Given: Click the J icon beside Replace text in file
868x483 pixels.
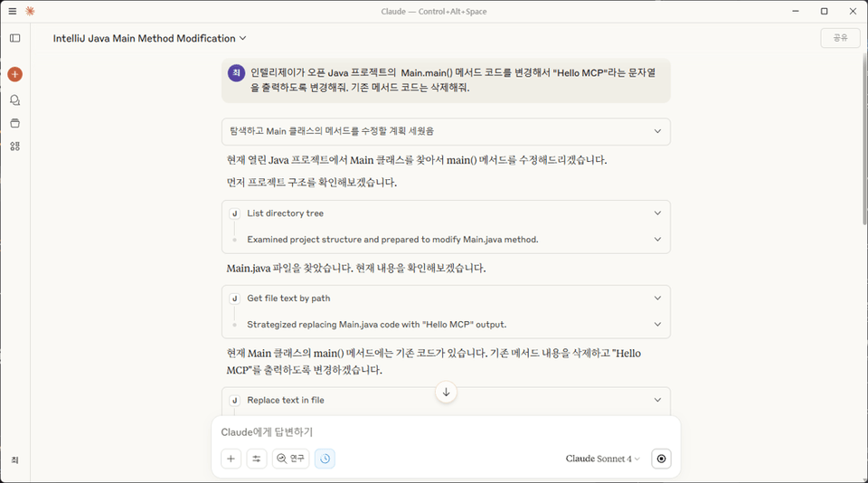Looking at the screenshot, I should [x=235, y=401].
